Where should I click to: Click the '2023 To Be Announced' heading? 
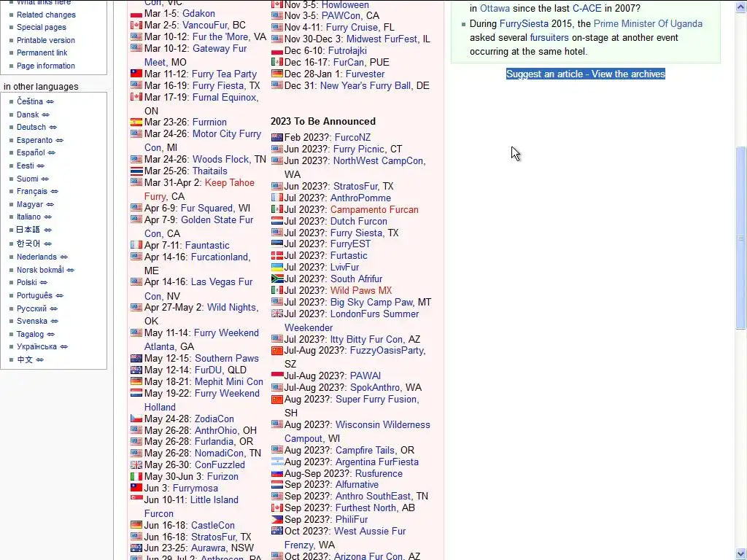coord(323,122)
